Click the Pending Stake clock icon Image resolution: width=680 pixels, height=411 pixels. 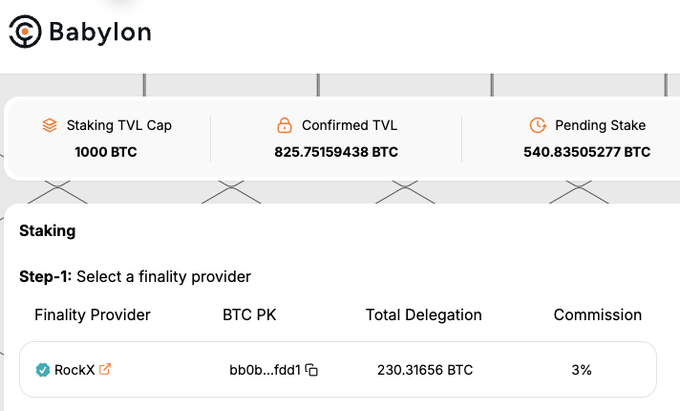point(537,126)
